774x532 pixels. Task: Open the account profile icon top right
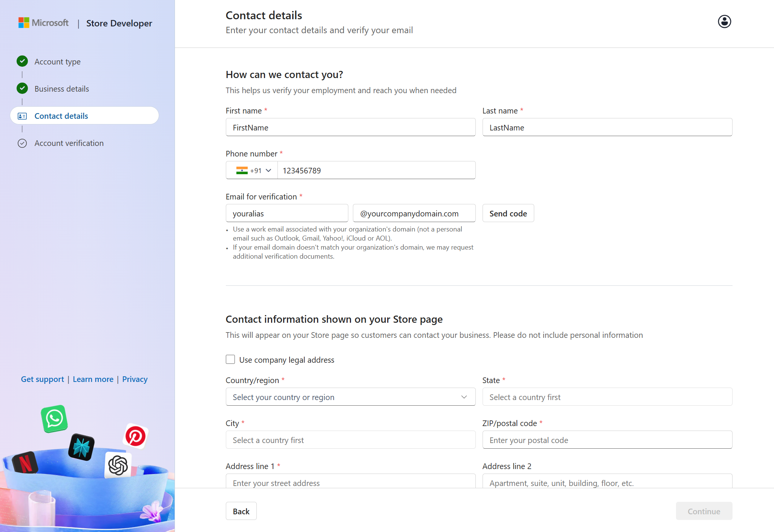pyautogui.click(x=724, y=21)
